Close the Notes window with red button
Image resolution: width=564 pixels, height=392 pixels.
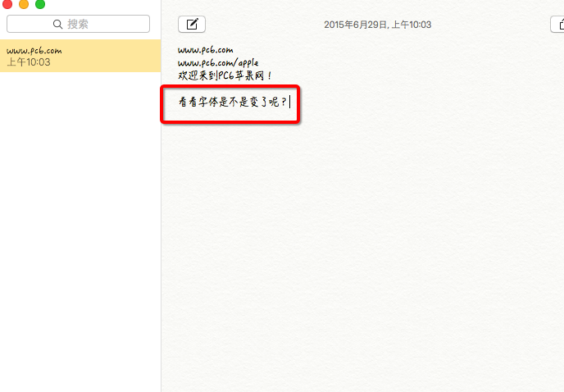point(7,4)
